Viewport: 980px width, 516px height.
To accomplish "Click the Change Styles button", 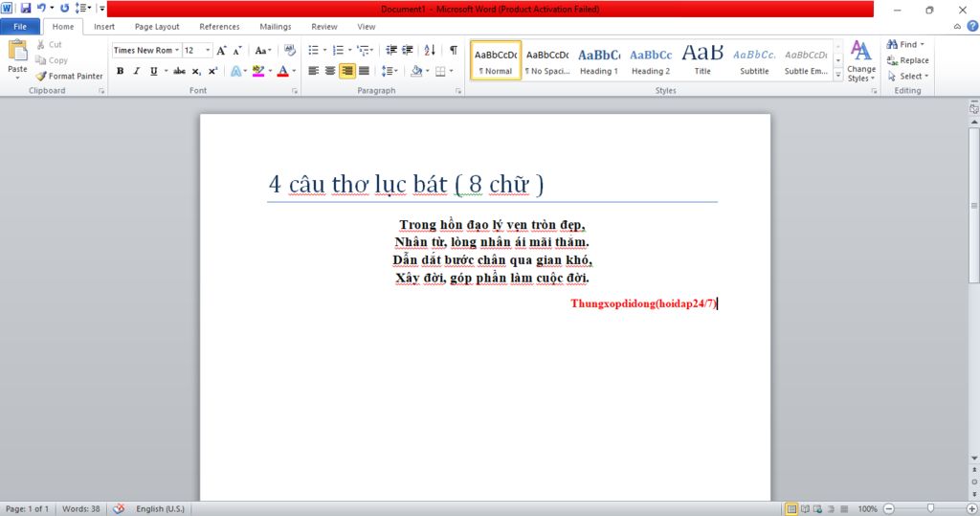I will [x=861, y=60].
